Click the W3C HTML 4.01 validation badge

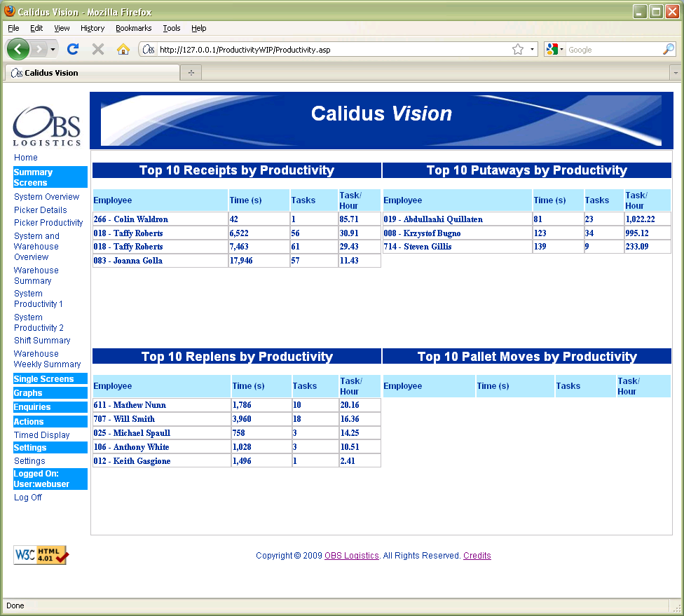(x=41, y=555)
